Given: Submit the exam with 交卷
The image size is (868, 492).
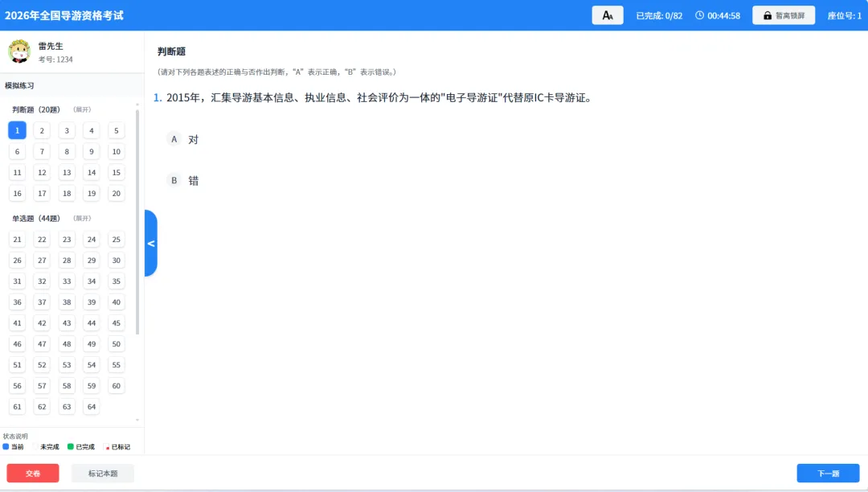Looking at the screenshot, I should pyautogui.click(x=33, y=474).
